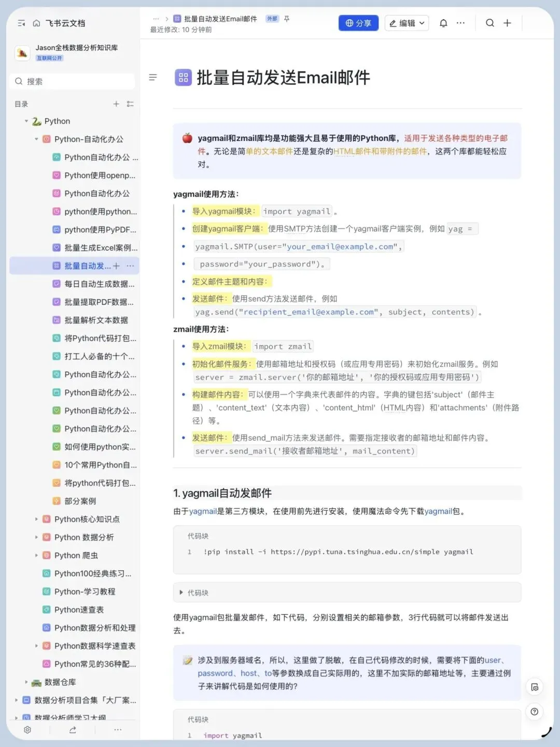Add a sub-page under 批量自动发...
560x747 pixels.
(116, 266)
